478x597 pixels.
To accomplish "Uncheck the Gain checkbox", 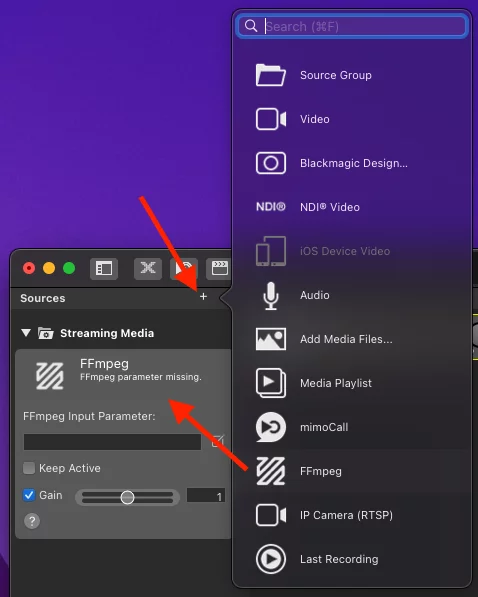I will tap(29, 495).
